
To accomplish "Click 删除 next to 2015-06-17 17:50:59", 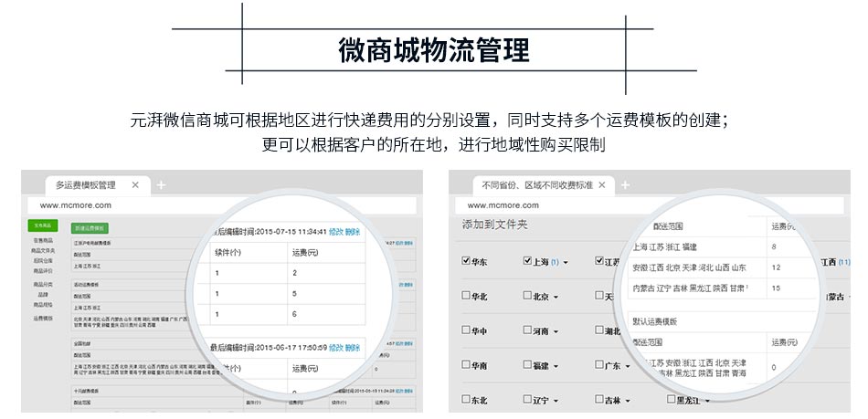I will click(353, 348).
